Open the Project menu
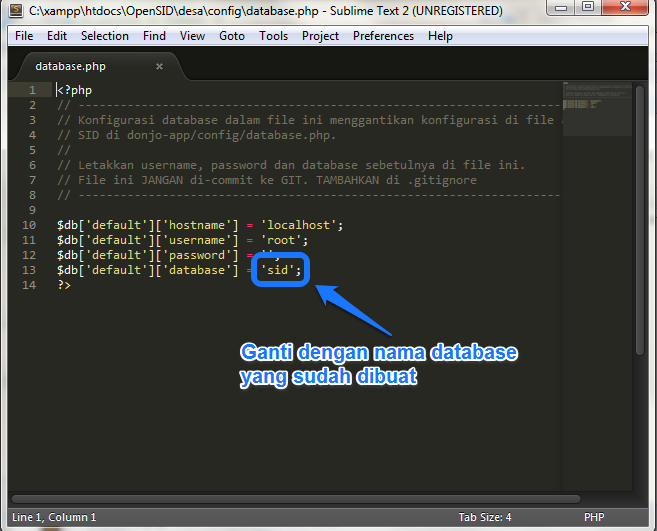657x531 pixels. click(320, 36)
